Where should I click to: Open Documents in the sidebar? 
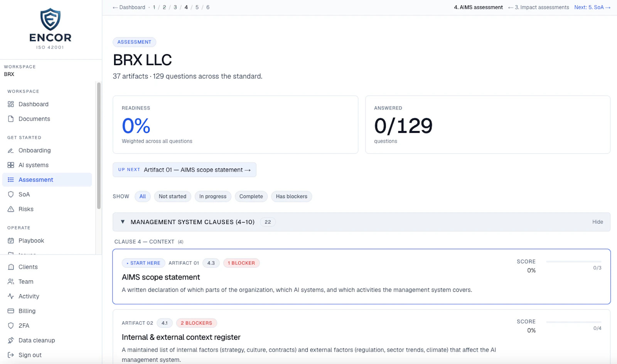[47, 119]
